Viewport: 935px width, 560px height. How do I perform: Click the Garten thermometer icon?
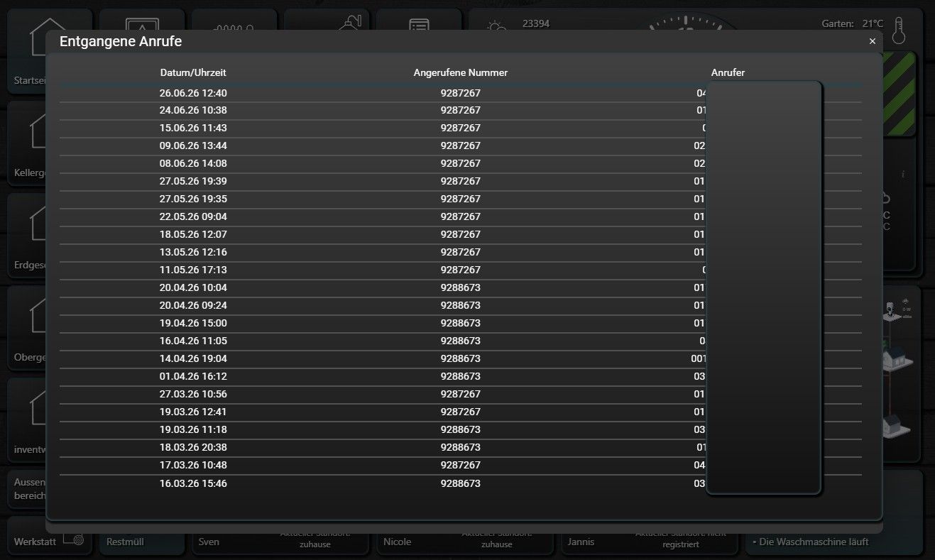click(x=900, y=30)
